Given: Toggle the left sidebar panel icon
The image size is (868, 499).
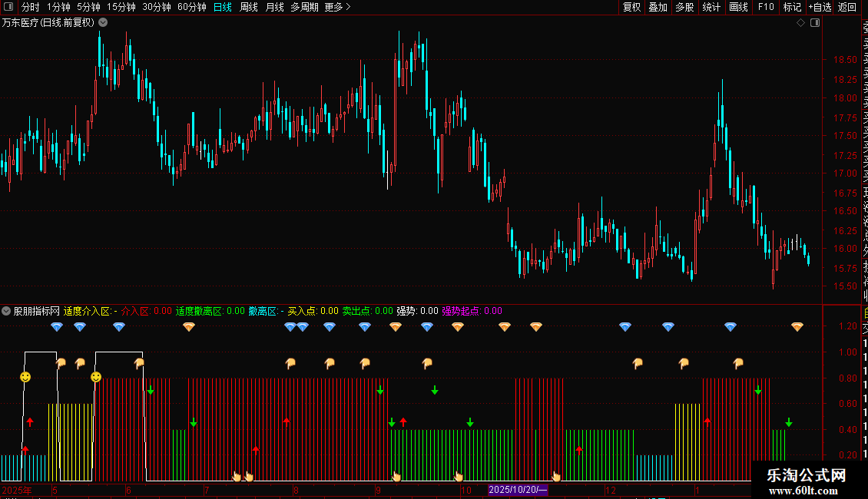Looking at the screenshot, I should point(9,7).
